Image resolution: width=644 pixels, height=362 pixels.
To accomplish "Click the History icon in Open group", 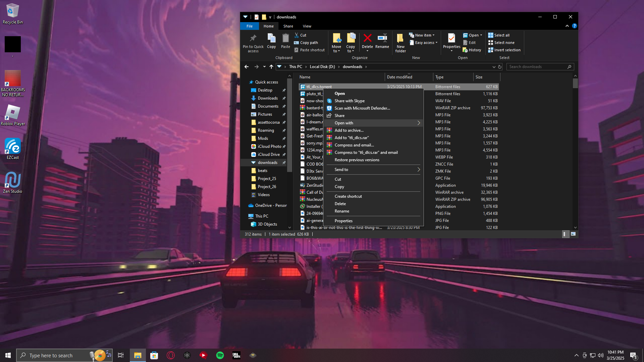I will tap(465, 50).
